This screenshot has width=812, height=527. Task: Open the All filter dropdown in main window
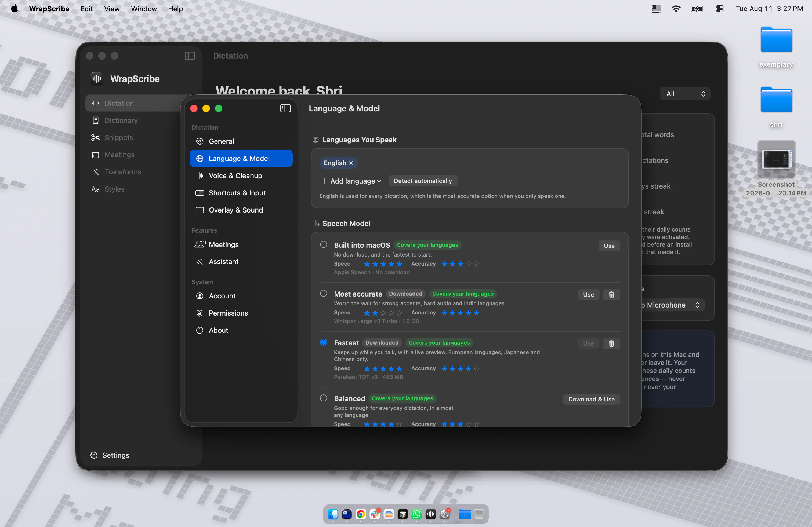pyautogui.click(x=685, y=94)
